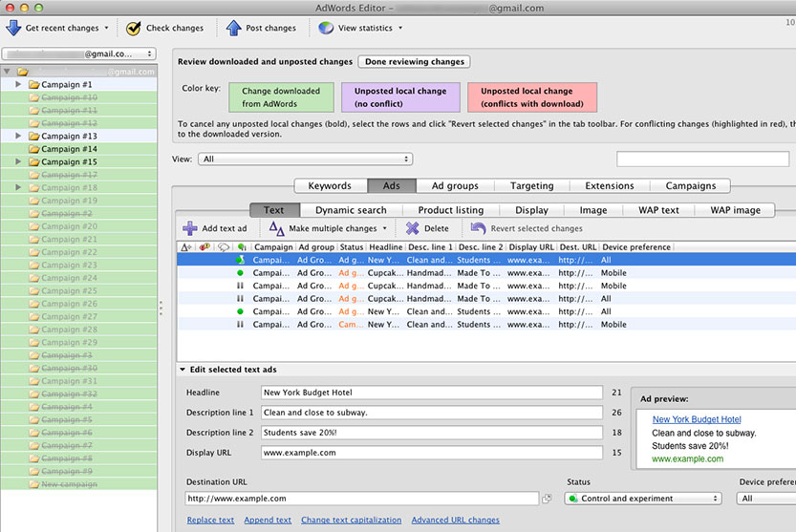The height and width of the screenshot is (532, 796).
Task: Open the Product listing sub-tab
Action: pos(451,210)
